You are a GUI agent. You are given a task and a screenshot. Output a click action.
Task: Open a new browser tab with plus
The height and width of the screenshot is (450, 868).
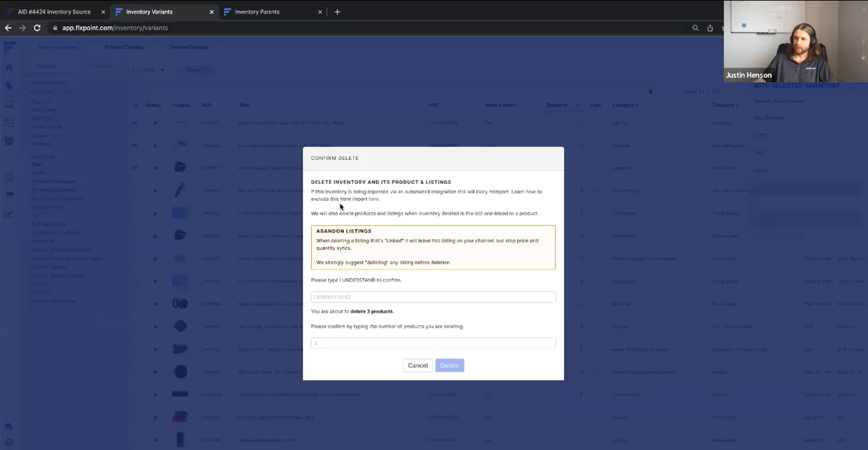(337, 12)
